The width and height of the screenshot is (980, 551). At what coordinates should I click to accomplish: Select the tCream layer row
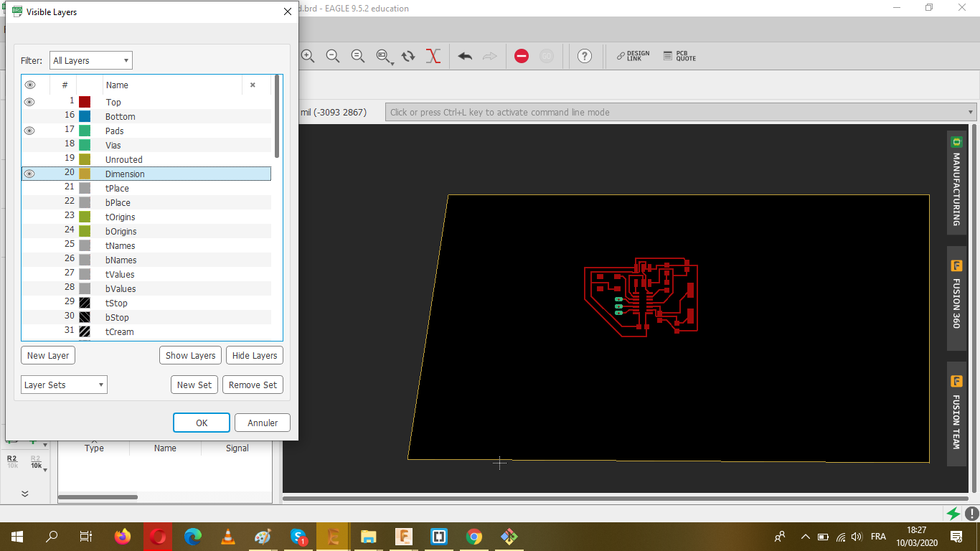[146, 331]
